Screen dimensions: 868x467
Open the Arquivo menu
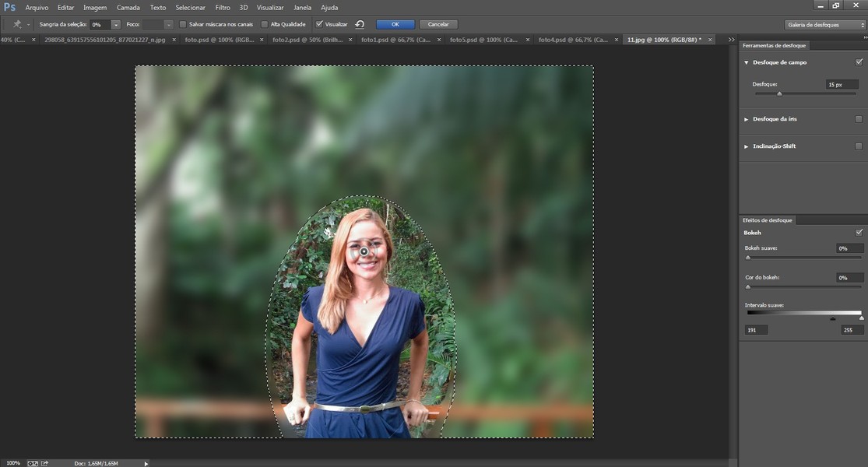37,8
